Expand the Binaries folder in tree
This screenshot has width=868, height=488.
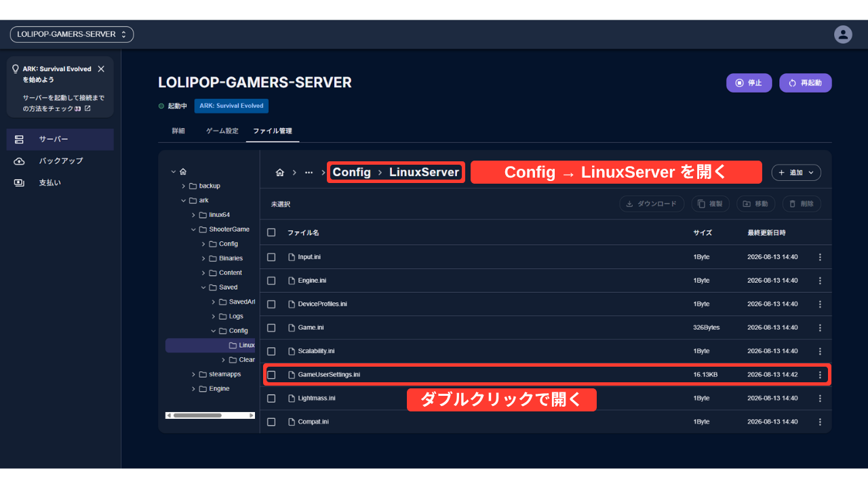click(x=203, y=258)
